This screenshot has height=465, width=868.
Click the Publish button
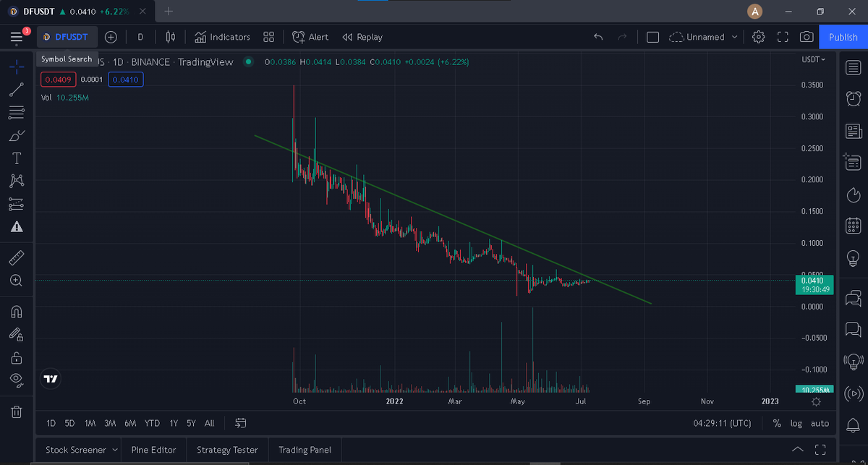pyautogui.click(x=843, y=37)
